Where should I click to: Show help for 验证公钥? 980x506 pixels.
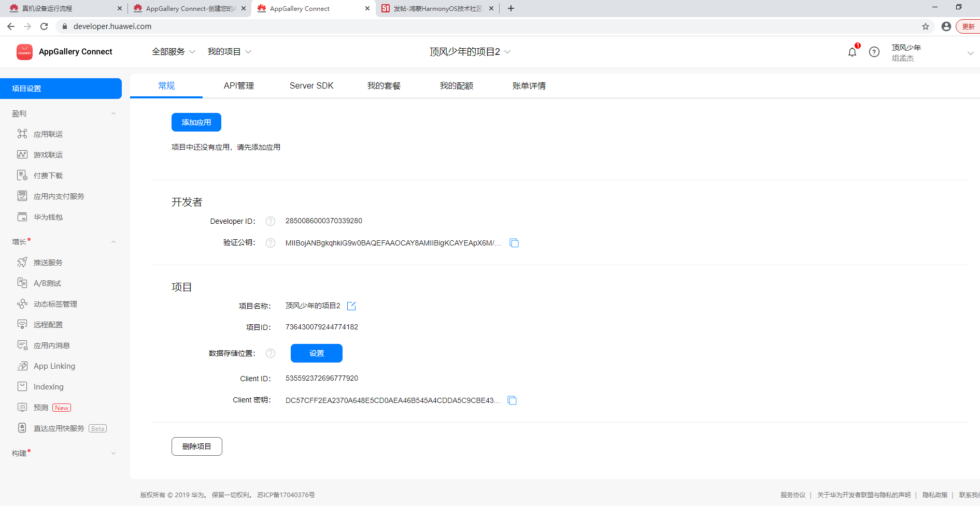(271, 243)
